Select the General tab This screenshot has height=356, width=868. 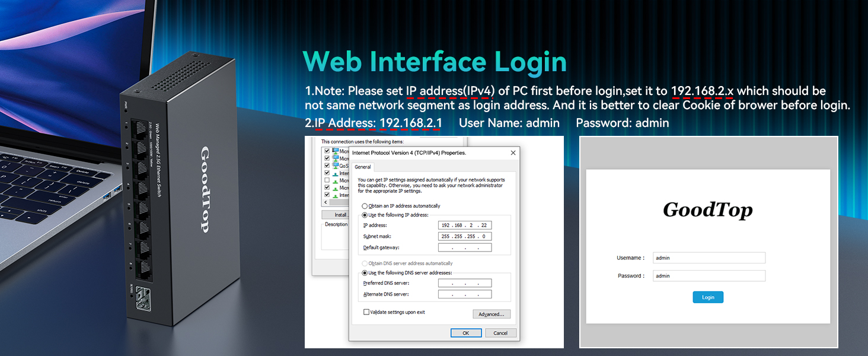tap(363, 167)
